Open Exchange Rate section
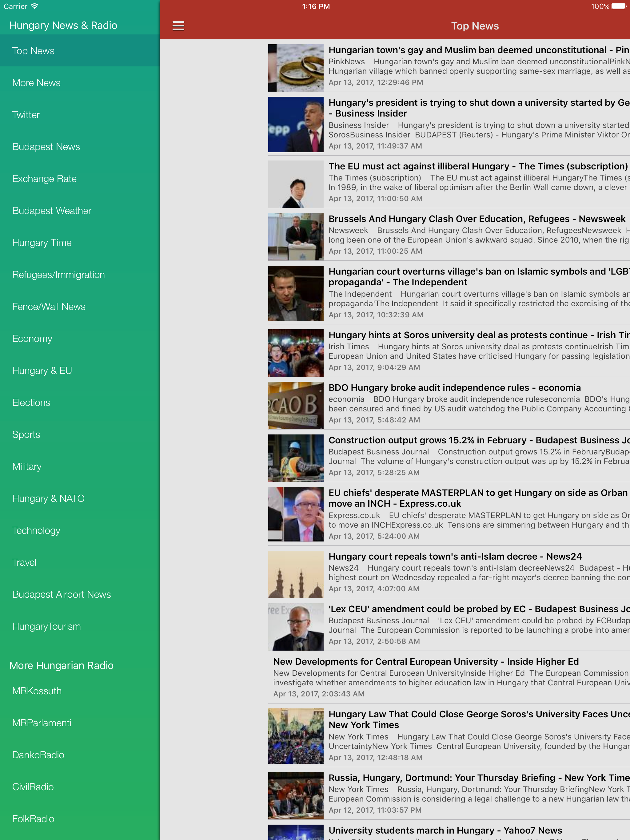The height and width of the screenshot is (840, 630). (x=80, y=178)
